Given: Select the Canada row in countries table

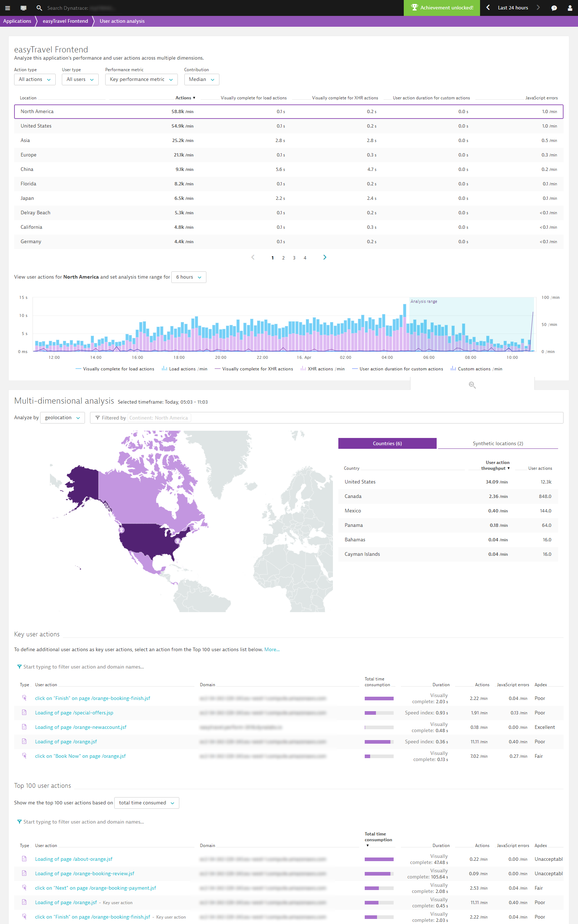Looking at the screenshot, I should tap(448, 496).
